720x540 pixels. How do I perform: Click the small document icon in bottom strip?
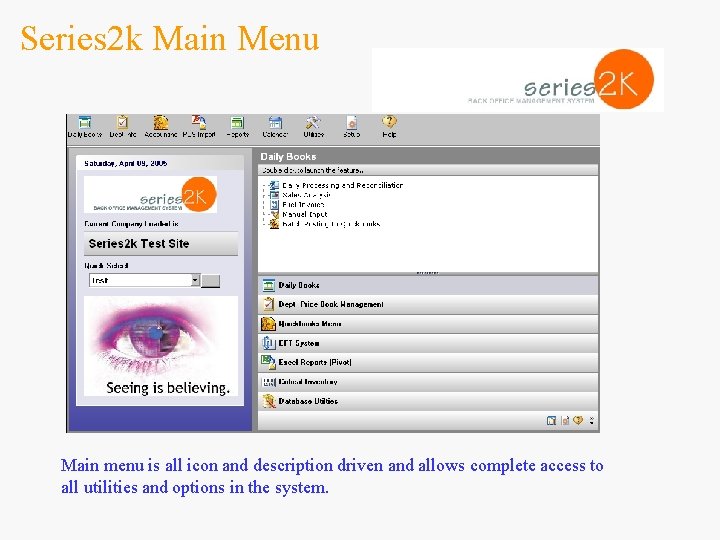tap(565, 421)
